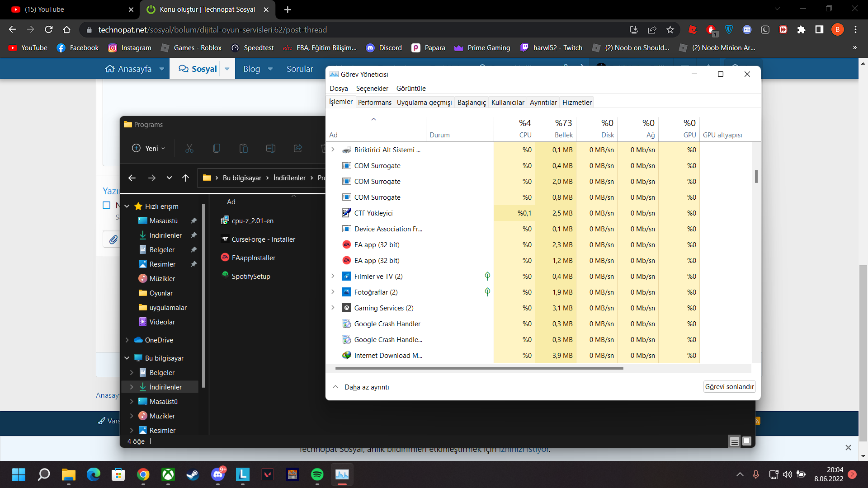Click the attachment paperclip icon

click(x=113, y=239)
